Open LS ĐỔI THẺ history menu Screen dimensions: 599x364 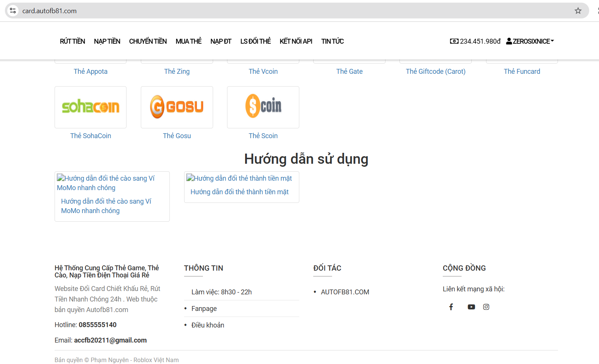click(256, 41)
